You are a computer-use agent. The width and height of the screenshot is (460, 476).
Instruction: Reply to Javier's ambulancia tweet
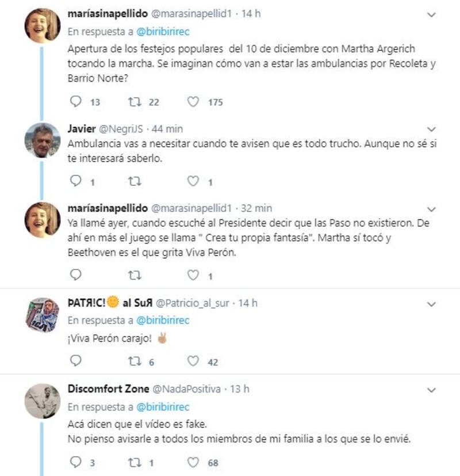76,182
